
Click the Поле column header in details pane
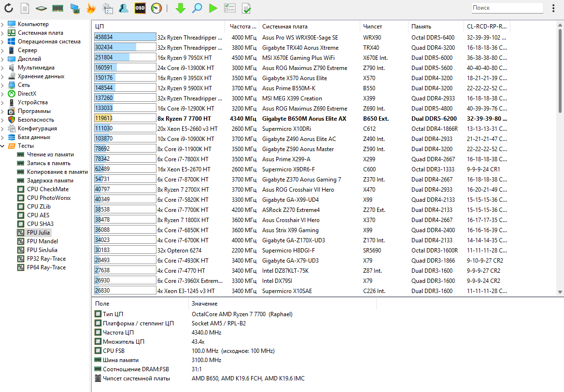point(141,304)
